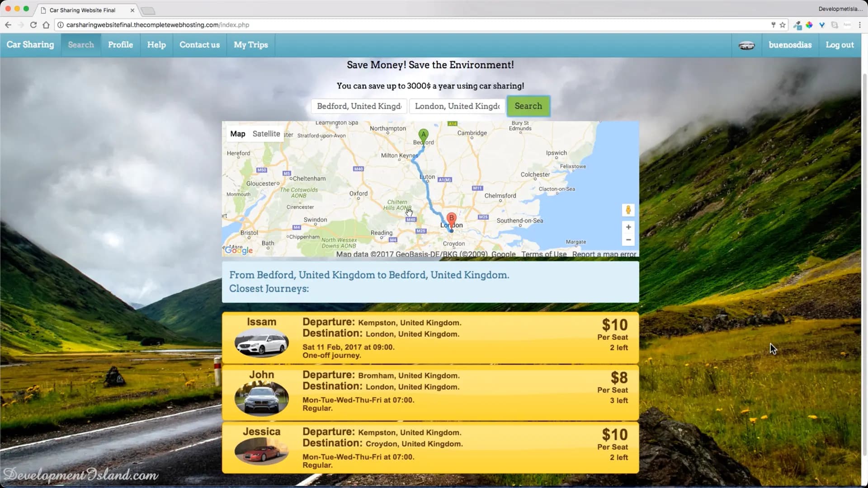Open Chrome's three-dot menu
This screenshot has height=488, width=868.
pyautogui.click(x=860, y=25)
